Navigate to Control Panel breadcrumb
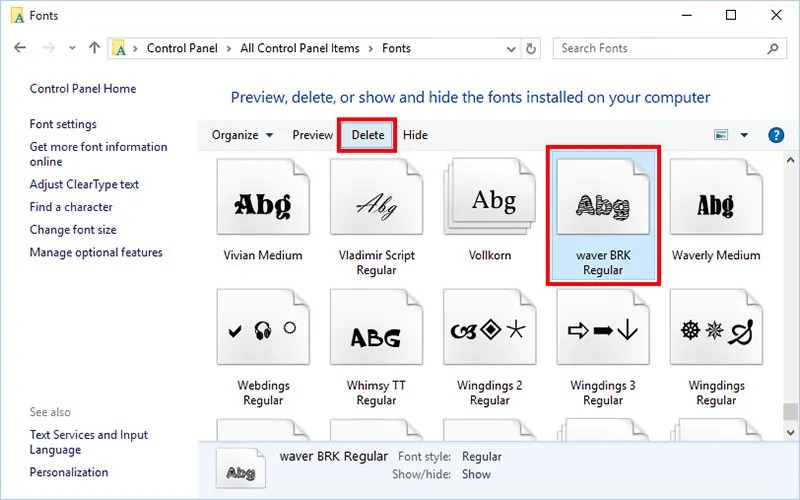This screenshot has height=500, width=800. pos(182,48)
